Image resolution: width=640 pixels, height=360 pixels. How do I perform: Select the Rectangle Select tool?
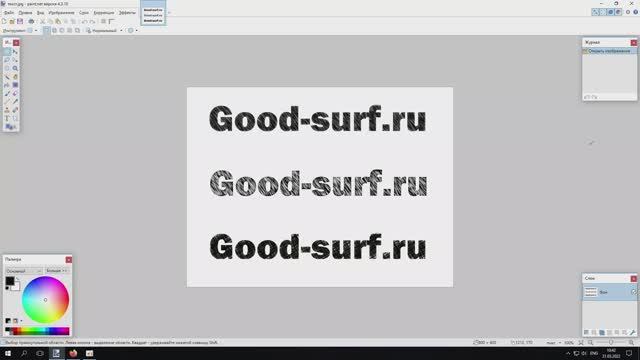point(7,52)
